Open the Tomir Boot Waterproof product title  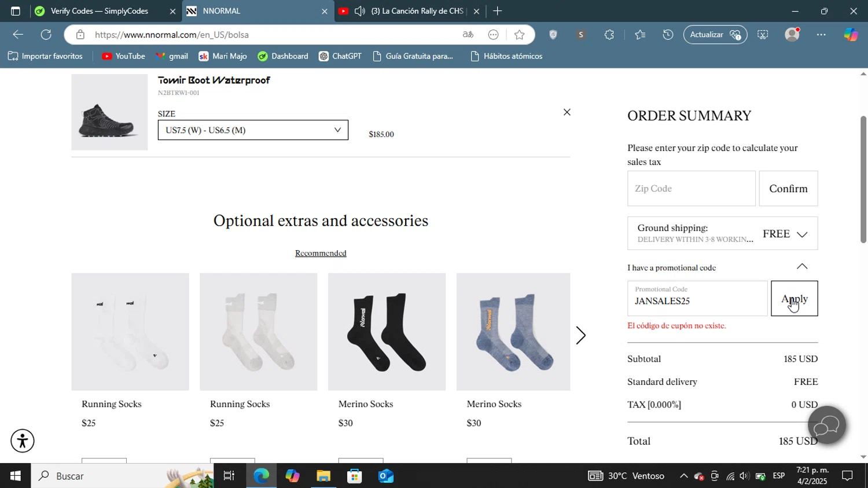coord(214,80)
